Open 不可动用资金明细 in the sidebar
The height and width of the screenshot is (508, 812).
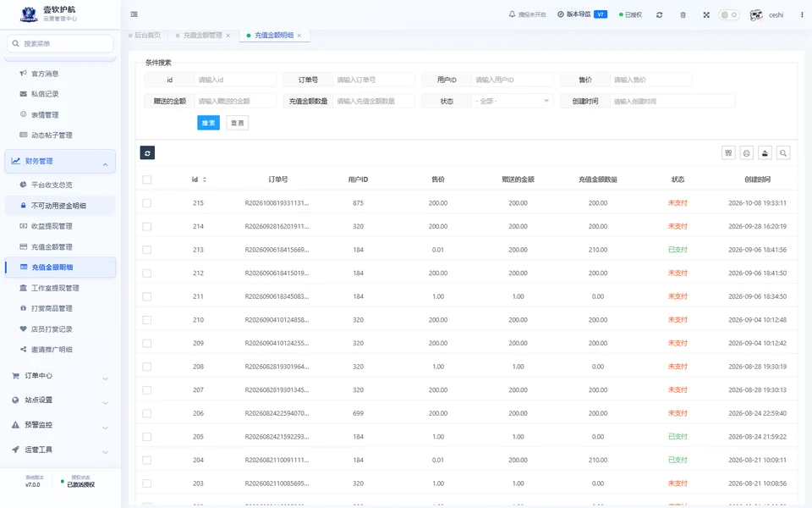pos(58,206)
